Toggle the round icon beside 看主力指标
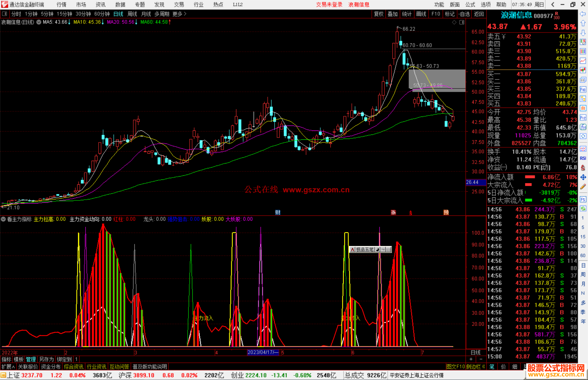The image size is (588, 380). click(3, 219)
